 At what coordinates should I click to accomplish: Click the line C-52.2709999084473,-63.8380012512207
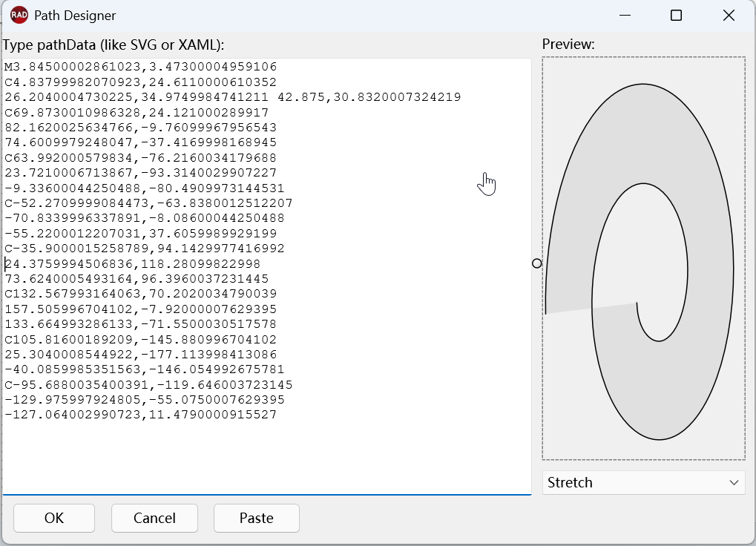click(148, 203)
